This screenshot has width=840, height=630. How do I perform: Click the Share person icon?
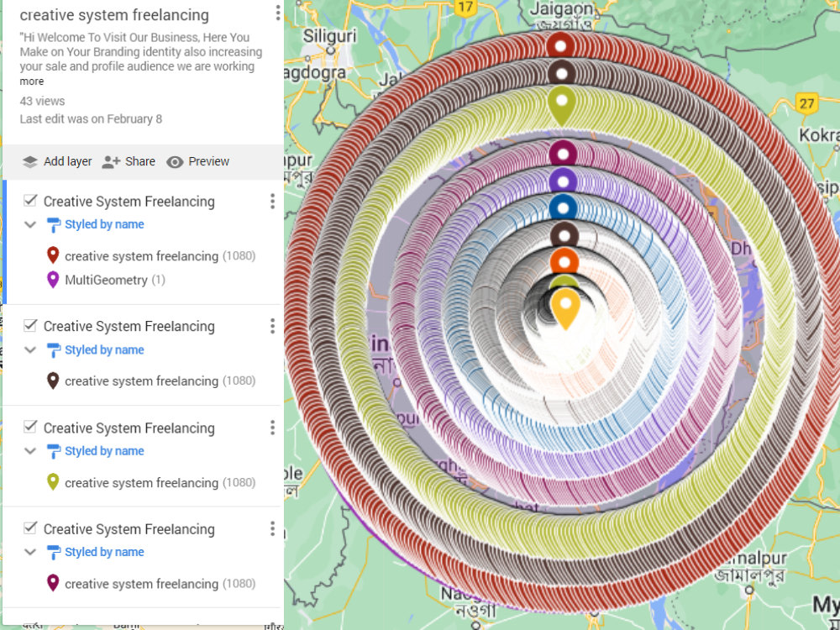point(112,161)
